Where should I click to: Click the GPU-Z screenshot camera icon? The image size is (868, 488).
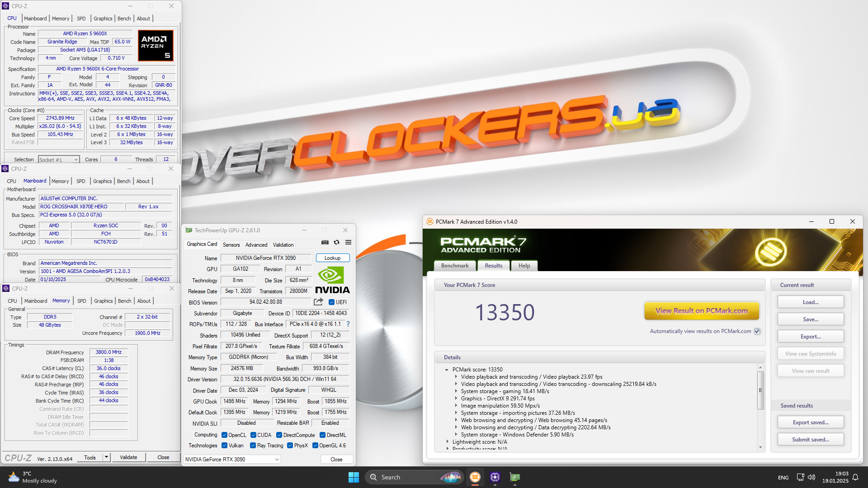click(325, 242)
